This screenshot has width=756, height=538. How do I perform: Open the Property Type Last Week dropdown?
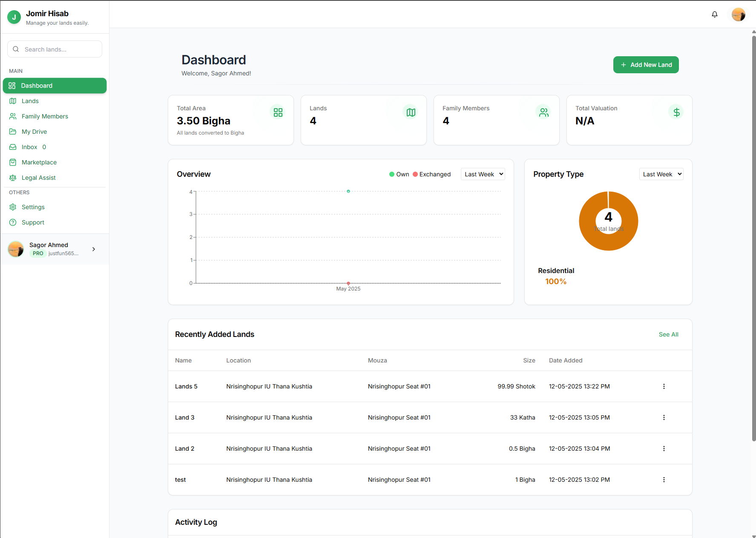click(x=661, y=174)
